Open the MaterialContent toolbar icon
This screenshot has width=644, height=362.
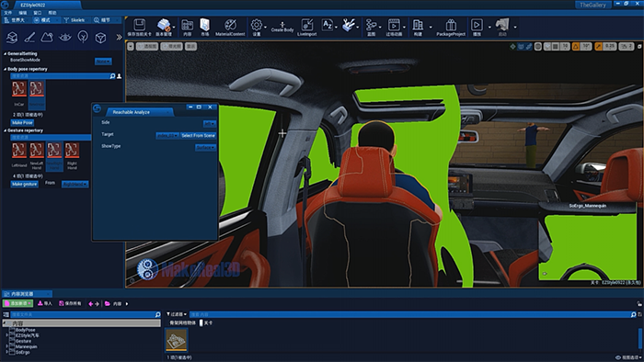coord(230,27)
